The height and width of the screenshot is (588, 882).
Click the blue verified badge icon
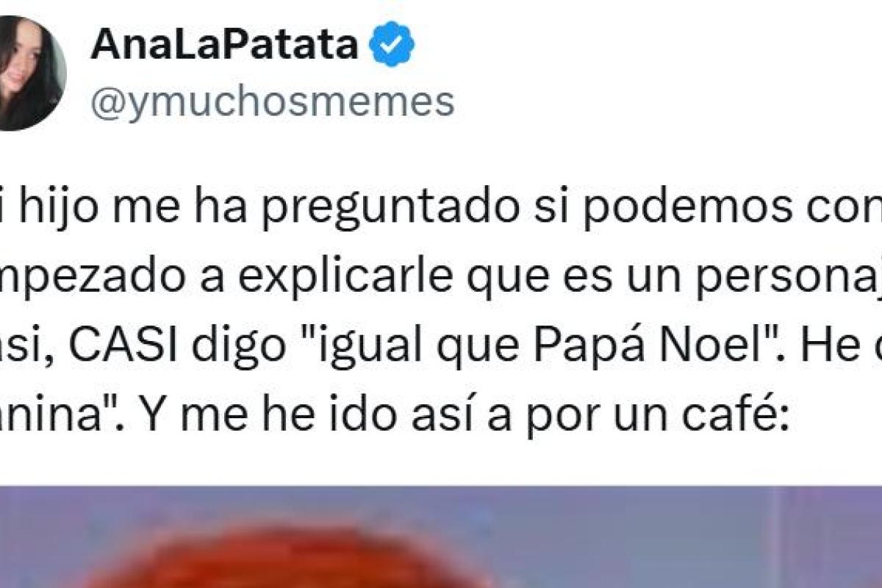pos(391,46)
